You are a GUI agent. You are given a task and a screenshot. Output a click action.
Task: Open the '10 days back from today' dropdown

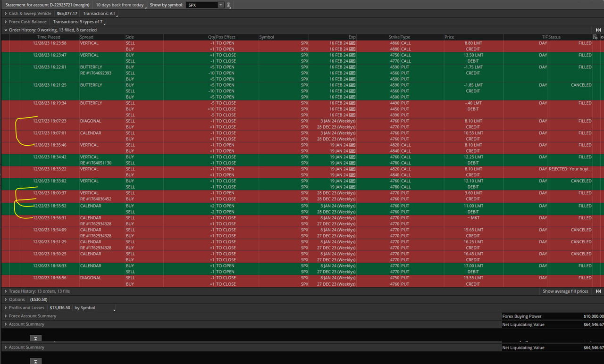[119, 5]
